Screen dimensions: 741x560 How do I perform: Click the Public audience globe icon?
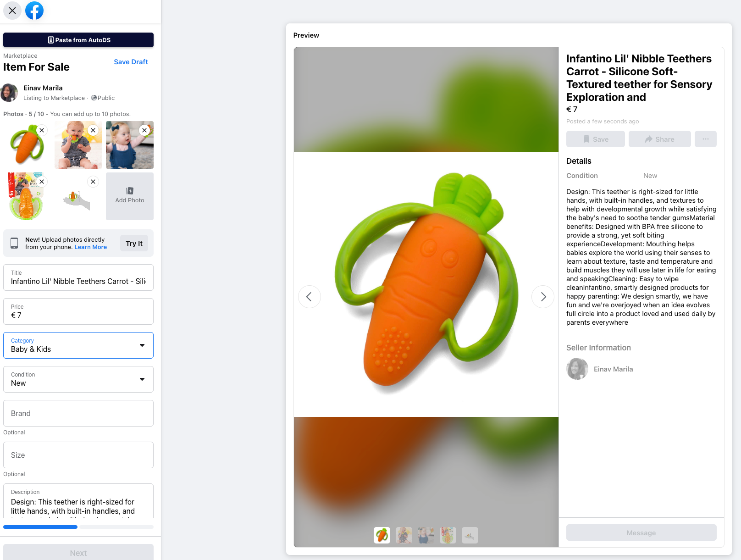94,98
